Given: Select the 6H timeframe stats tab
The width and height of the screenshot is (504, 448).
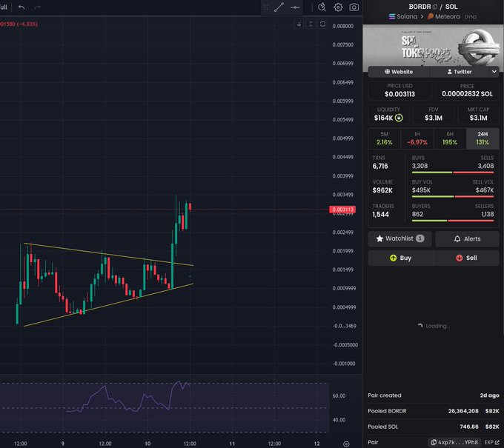Looking at the screenshot, I should (450, 138).
